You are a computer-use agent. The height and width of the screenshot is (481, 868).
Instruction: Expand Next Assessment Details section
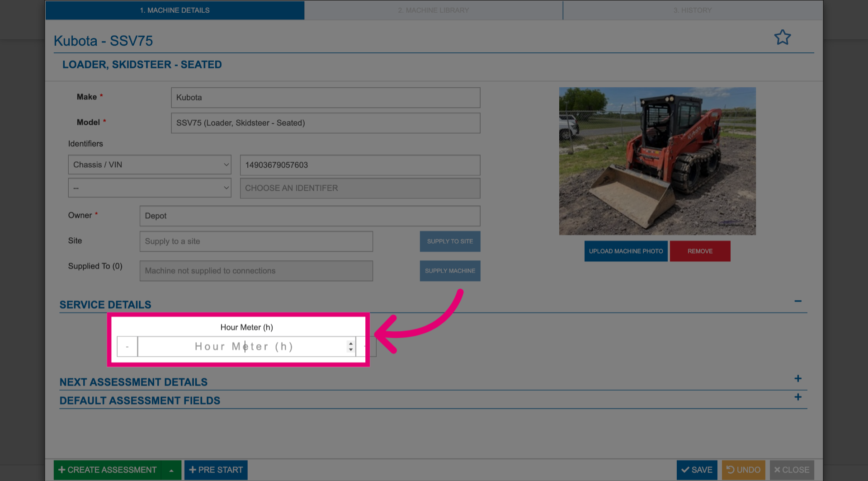798,378
